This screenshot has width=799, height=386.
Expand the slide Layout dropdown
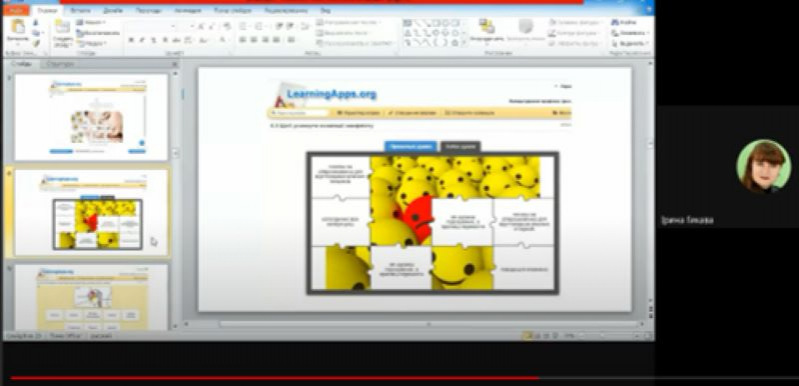pyautogui.click(x=91, y=22)
